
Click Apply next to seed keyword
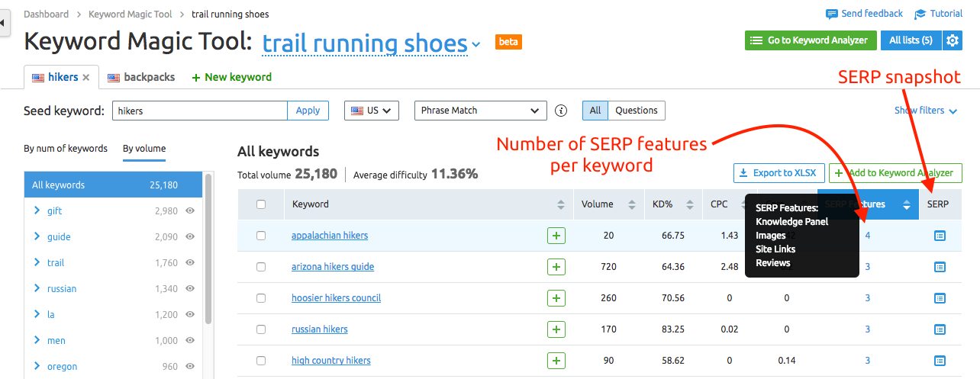tap(308, 111)
